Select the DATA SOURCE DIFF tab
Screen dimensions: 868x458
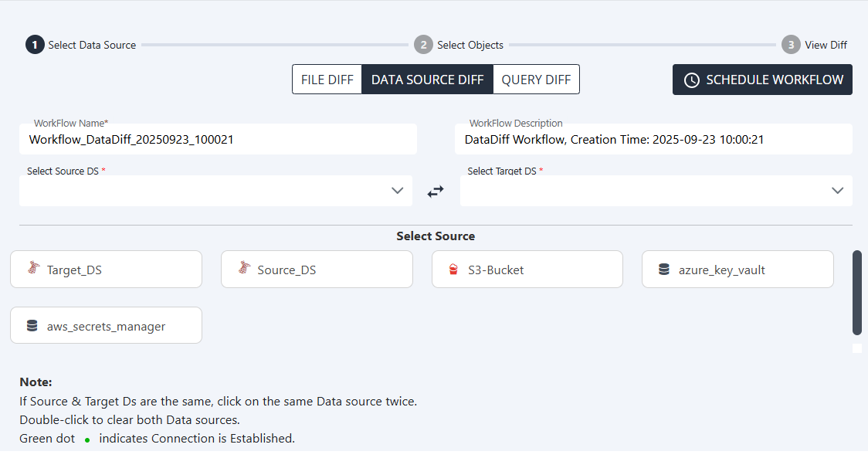click(x=427, y=80)
